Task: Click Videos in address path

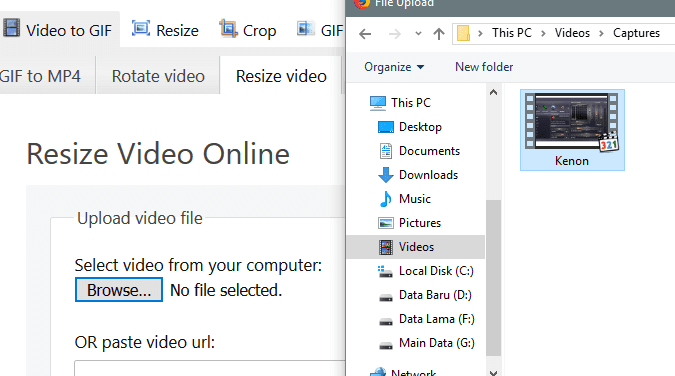Action: tap(572, 33)
